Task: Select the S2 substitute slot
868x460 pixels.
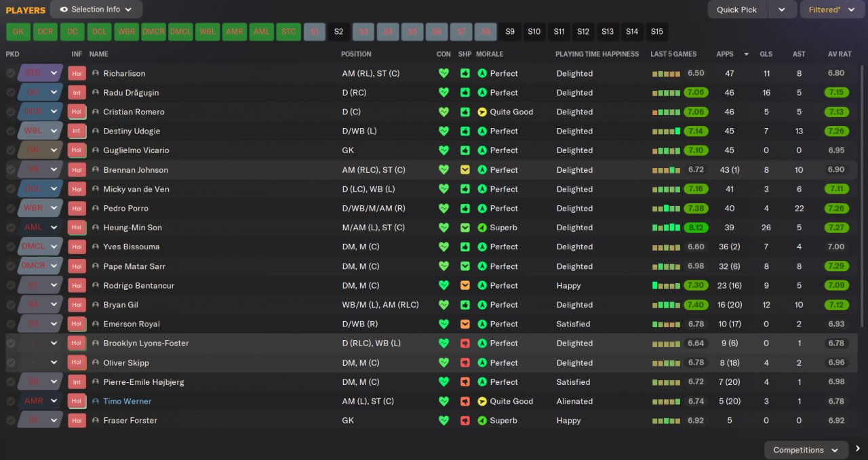Action: [x=338, y=32]
